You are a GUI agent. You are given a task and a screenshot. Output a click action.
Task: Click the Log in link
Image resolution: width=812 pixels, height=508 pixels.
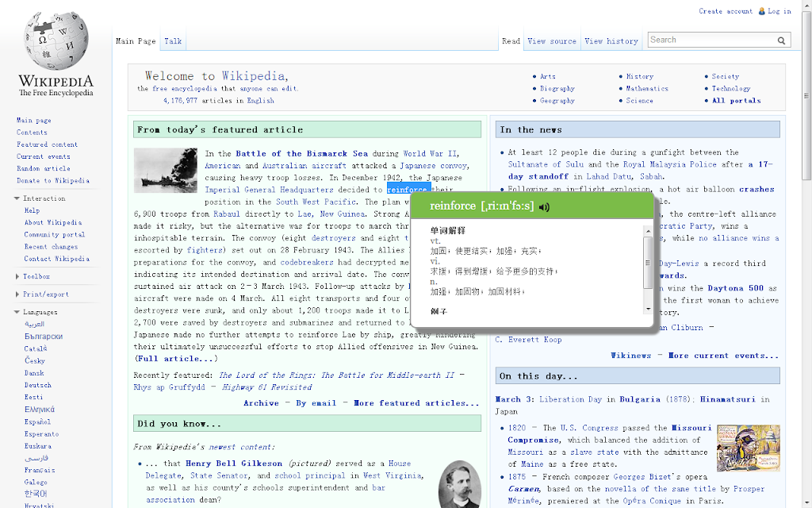point(779,11)
